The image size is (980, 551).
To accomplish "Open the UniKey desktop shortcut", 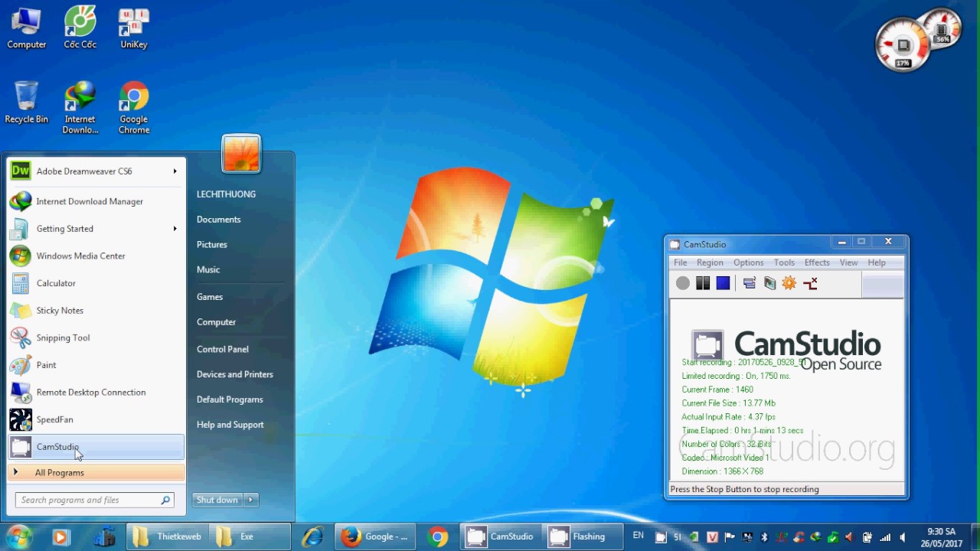I will [134, 28].
